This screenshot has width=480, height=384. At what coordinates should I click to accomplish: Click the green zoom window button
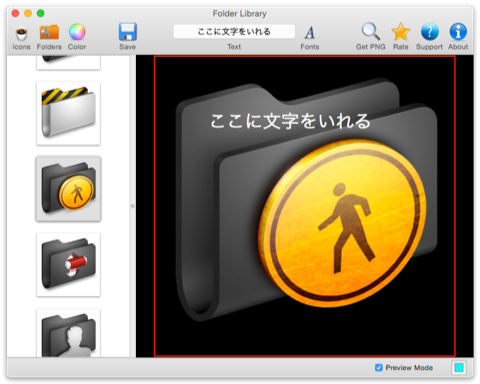coord(41,13)
